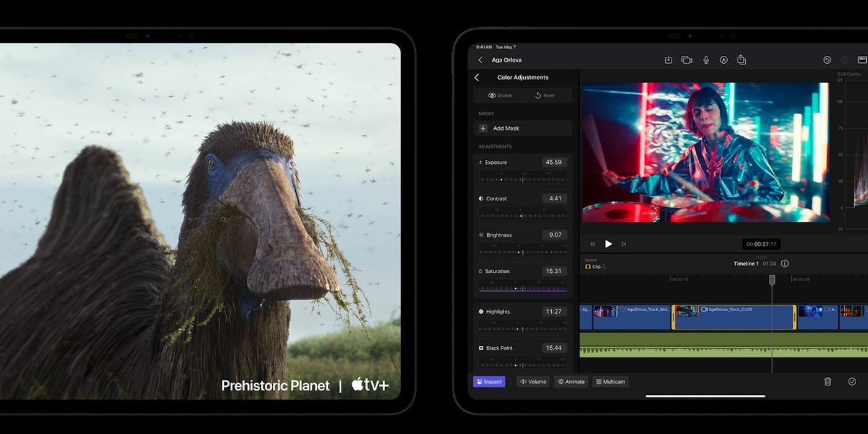Click the microphone voiceover icon

(706, 60)
